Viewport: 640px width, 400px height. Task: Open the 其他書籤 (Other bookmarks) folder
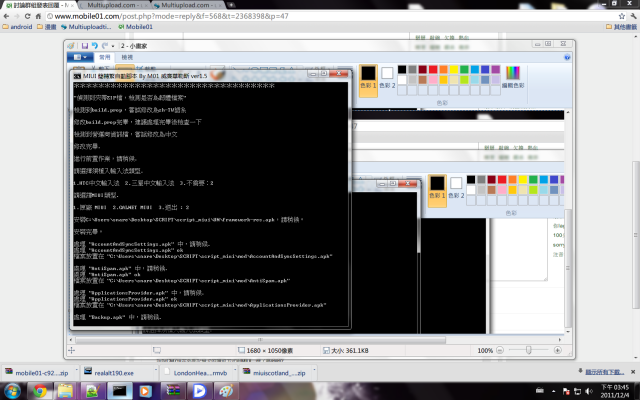[621, 27]
